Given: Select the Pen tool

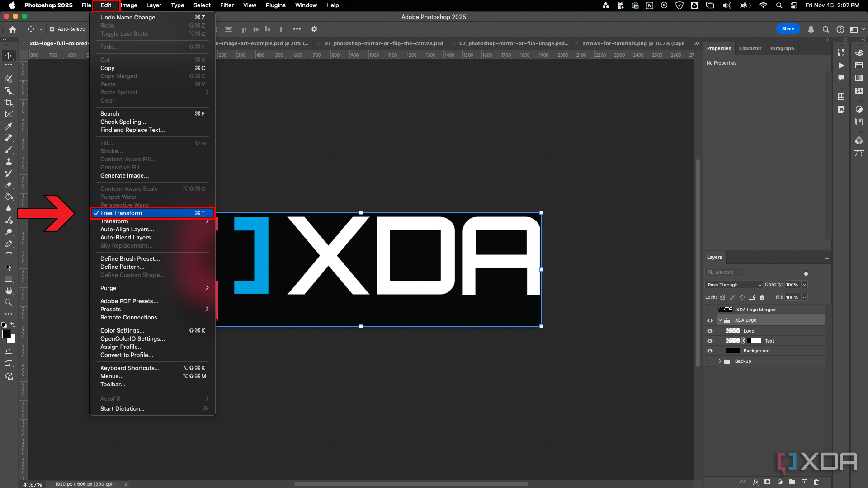Looking at the screenshot, I should click(9, 244).
